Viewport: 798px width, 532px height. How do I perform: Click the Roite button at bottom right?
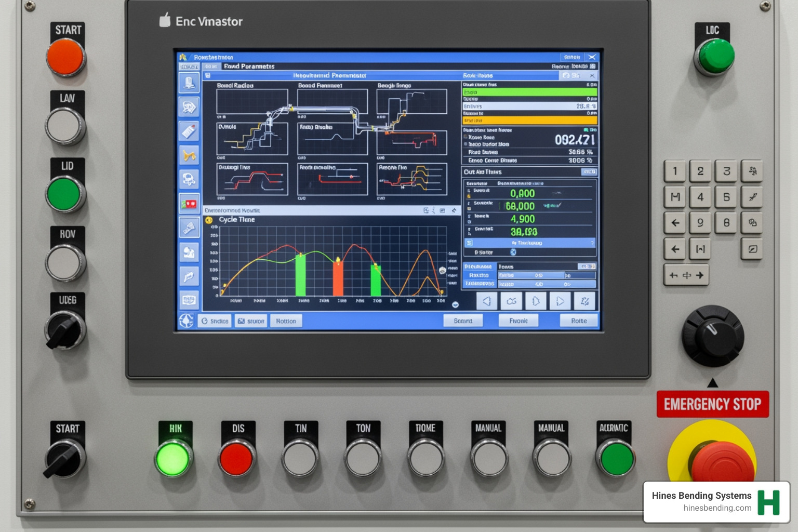tap(578, 321)
